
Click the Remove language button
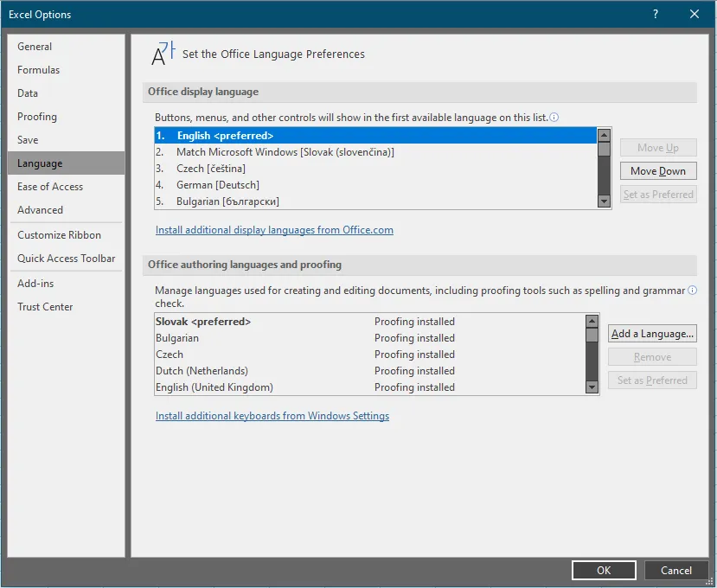pyautogui.click(x=652, y=357)
